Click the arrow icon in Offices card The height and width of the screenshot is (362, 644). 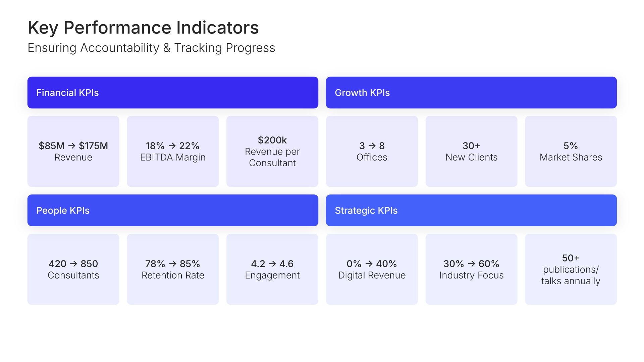372,146
